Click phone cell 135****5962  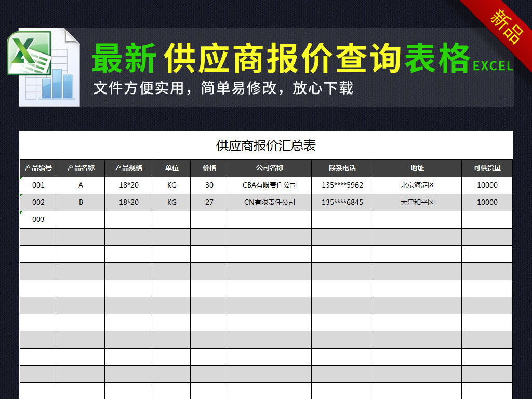(x=342, y=185)
